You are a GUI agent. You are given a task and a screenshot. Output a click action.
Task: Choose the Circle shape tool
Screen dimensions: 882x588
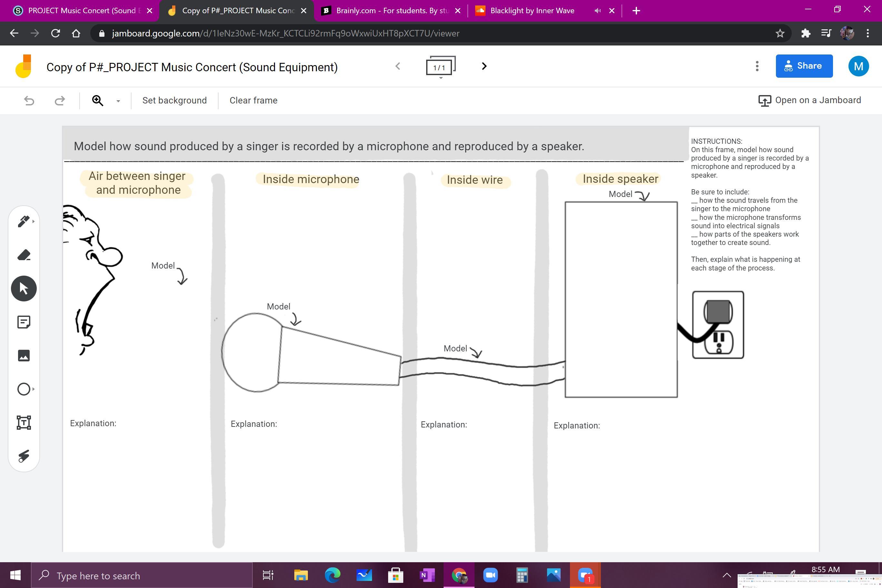pyautogui.click(x=24, y=389)
